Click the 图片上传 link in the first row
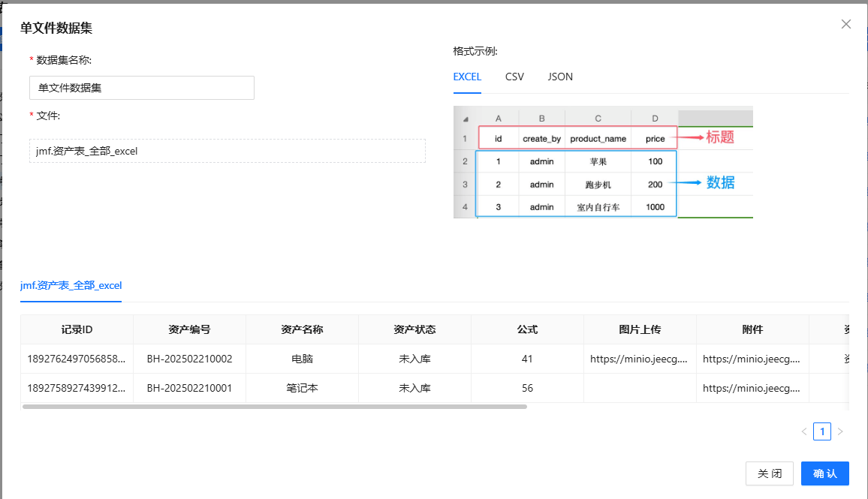This screenshot has width=868, height=499. point(639,359)
